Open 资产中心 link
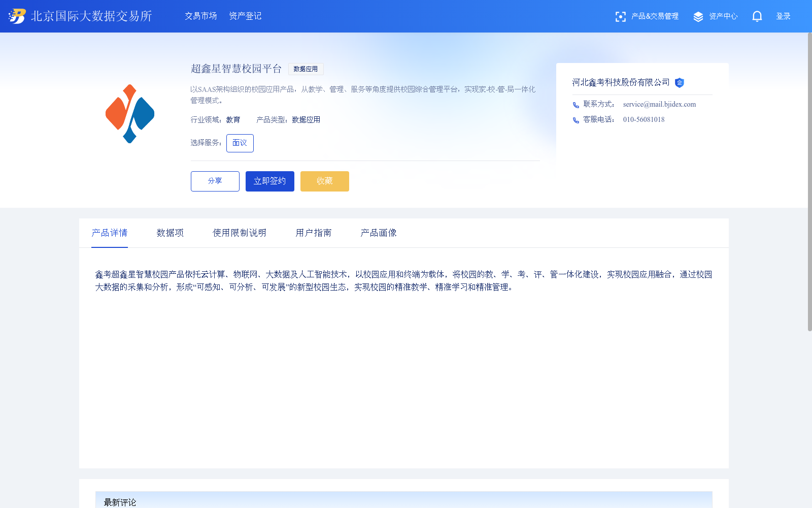The height and width of the screenshot is (508, 812). 723,16
